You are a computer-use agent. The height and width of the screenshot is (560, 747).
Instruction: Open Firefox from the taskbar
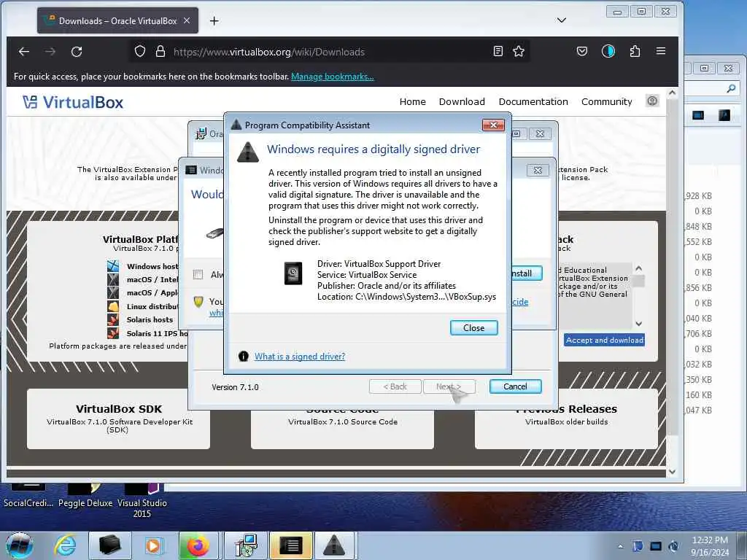[198, 545]
